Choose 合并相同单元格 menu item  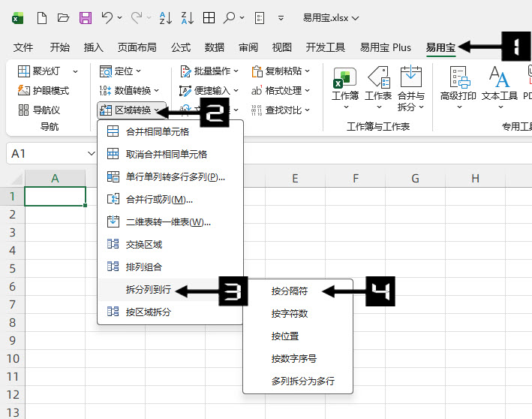coord(157,131)
